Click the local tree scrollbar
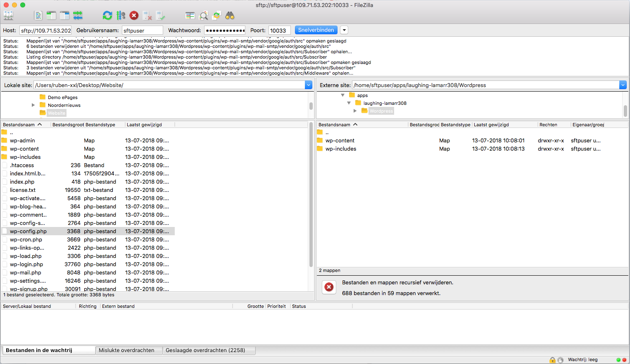This screenshot has height=364, width=630. click(x=311, y=106)
